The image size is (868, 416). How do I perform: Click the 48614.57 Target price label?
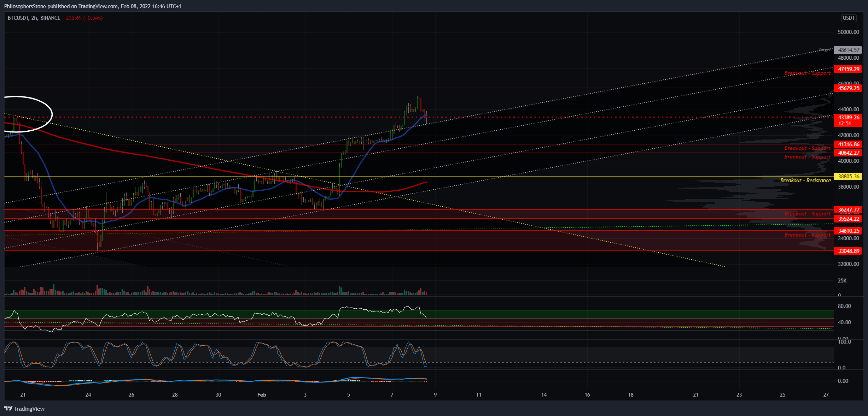click(849, 50)
